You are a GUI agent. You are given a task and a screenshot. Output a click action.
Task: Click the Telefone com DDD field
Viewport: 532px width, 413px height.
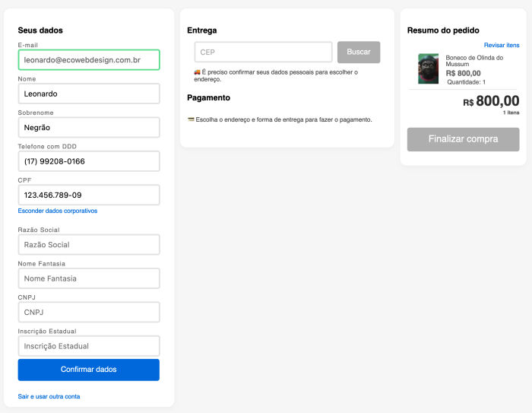click(x=88, y=161)
